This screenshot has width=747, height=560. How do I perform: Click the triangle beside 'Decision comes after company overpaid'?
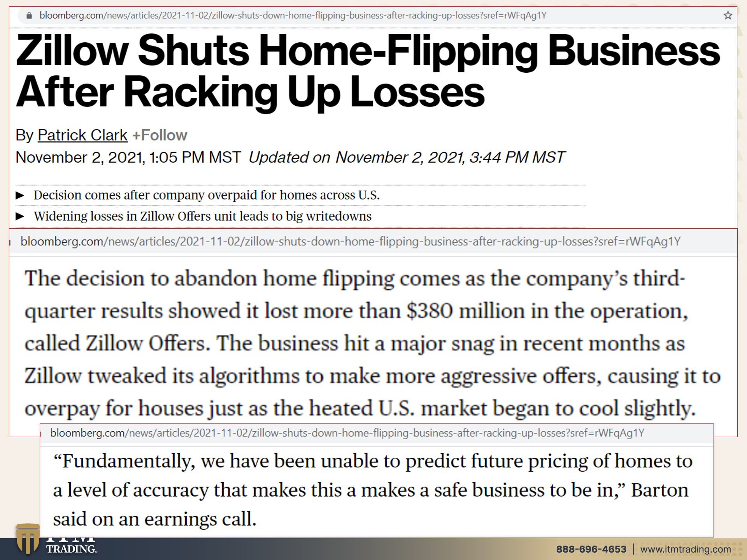coord(20,195)
